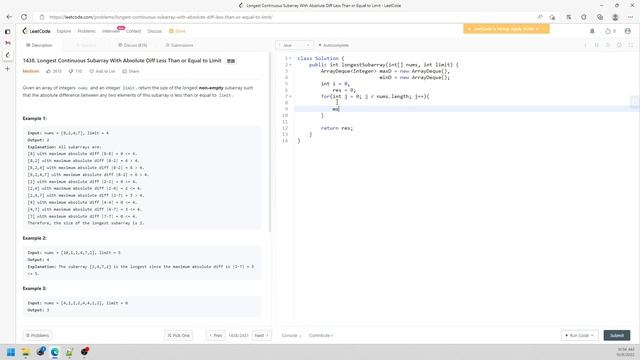Viewport: 640px width, 360px height.
Task: Collapse code fold arrow on line 2
Action: point(290,65)
